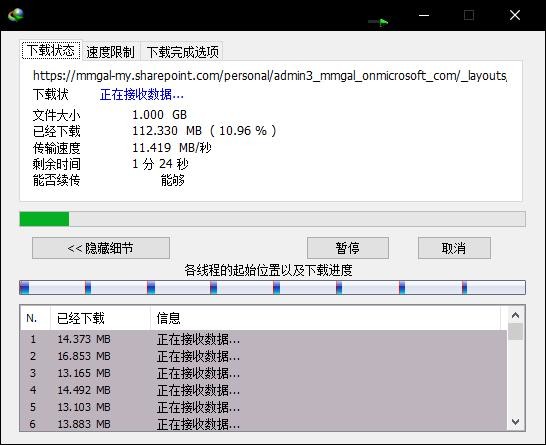Collapse details using 隐藏细节 button
The width and height of the screenshot is (546, 445).
(x=101, y=248)
